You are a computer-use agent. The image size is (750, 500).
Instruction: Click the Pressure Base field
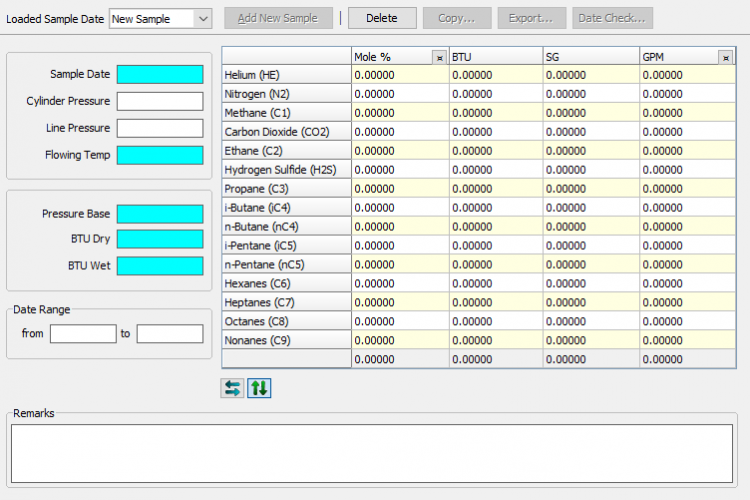click(160, 214)
